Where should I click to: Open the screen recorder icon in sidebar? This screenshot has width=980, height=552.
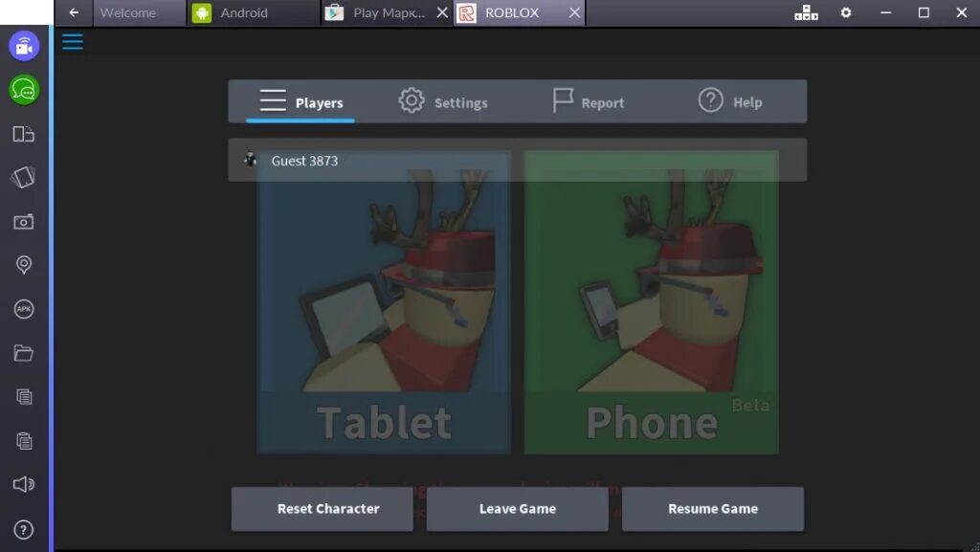click(24, 46)
